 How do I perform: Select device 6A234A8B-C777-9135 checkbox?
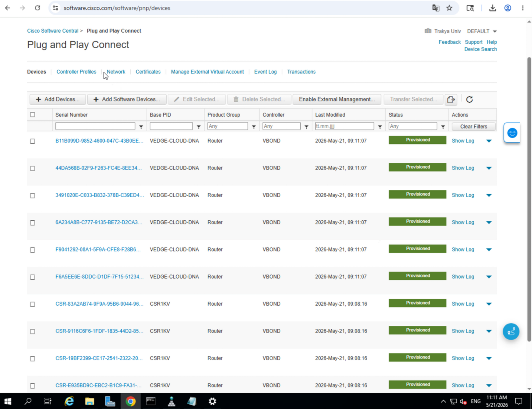(33, 223)
